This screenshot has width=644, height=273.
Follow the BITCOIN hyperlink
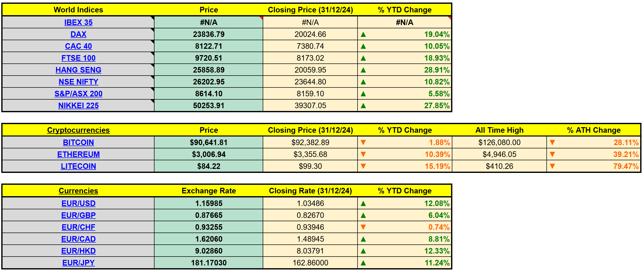click(x=78, y=143)
